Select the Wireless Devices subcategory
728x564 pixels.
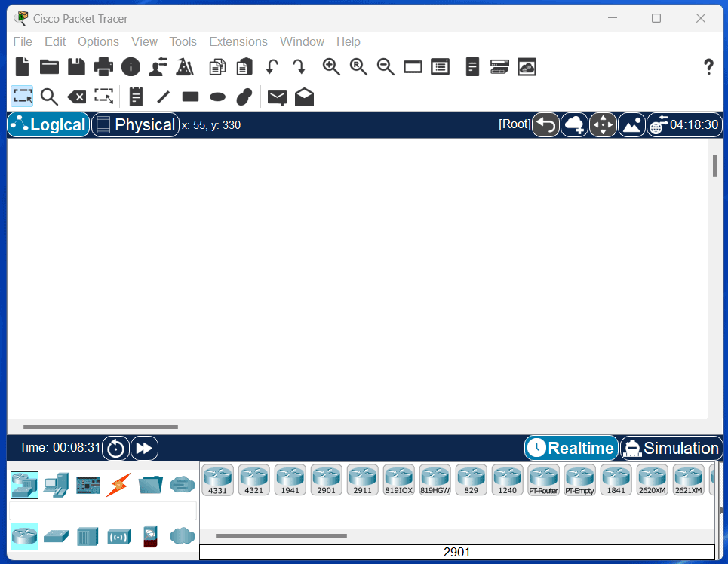(119, 537)
